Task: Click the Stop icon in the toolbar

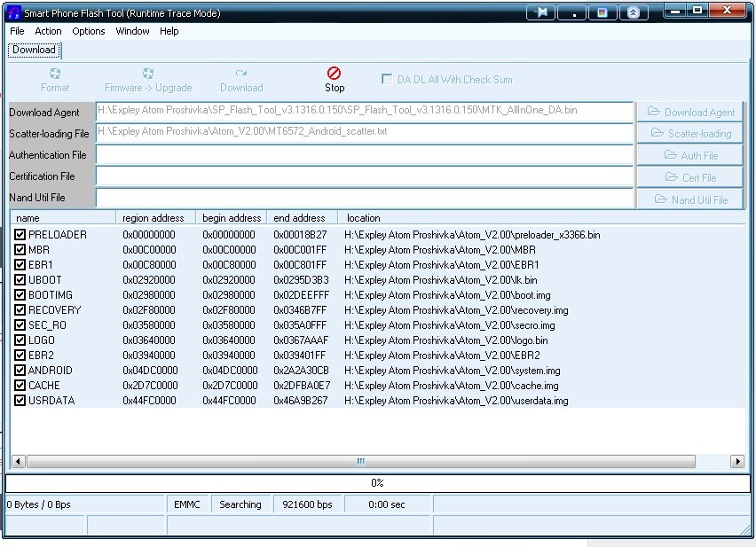Action: [x=335, y=74]
